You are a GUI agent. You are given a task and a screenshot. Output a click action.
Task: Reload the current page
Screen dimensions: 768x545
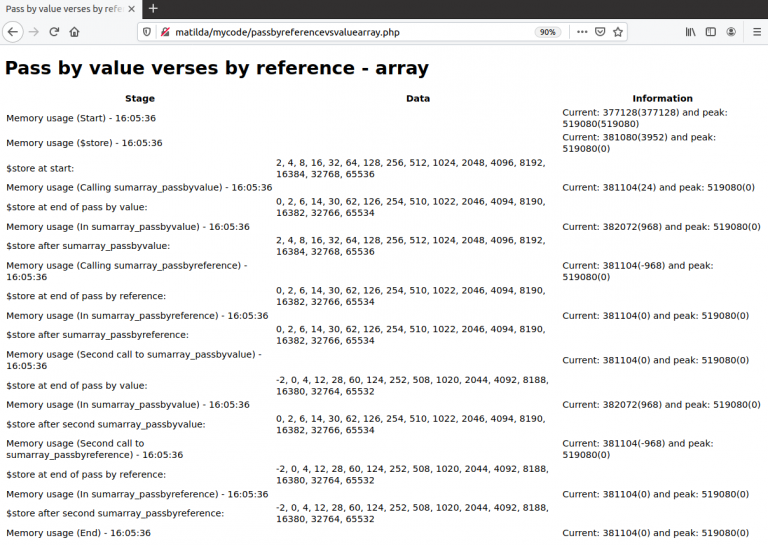[x=54, y=32]
